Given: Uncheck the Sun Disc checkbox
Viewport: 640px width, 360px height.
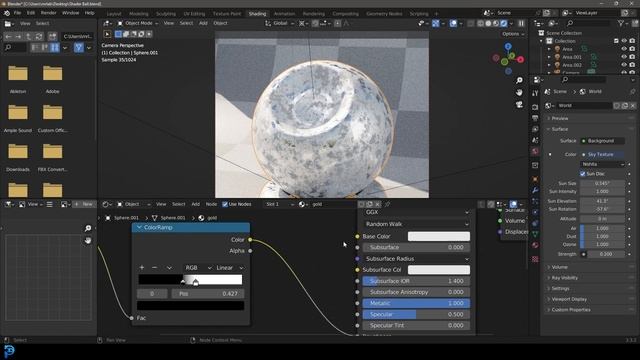Looking at the screenshot, I should (x=583, y=173).
